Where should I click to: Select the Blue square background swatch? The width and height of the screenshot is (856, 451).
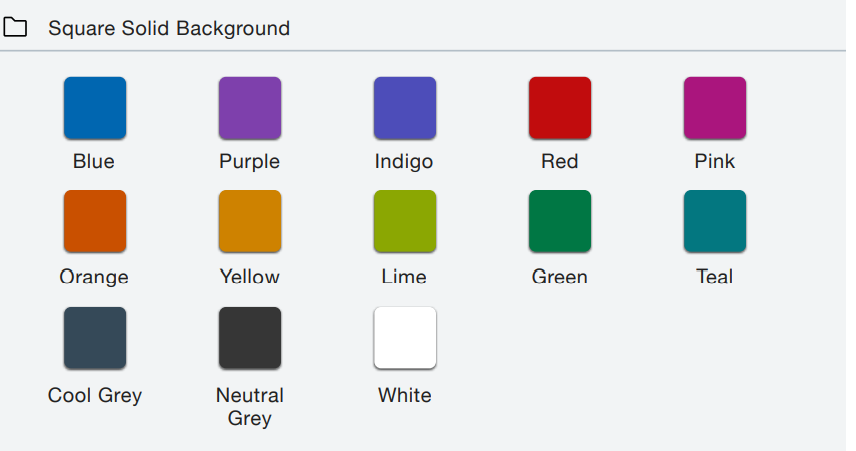(x=95, y=108)
